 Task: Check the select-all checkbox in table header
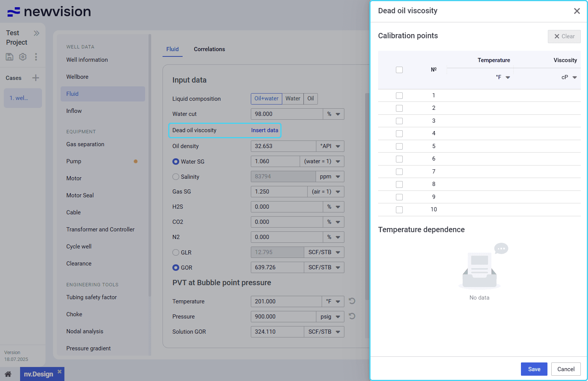399,70
